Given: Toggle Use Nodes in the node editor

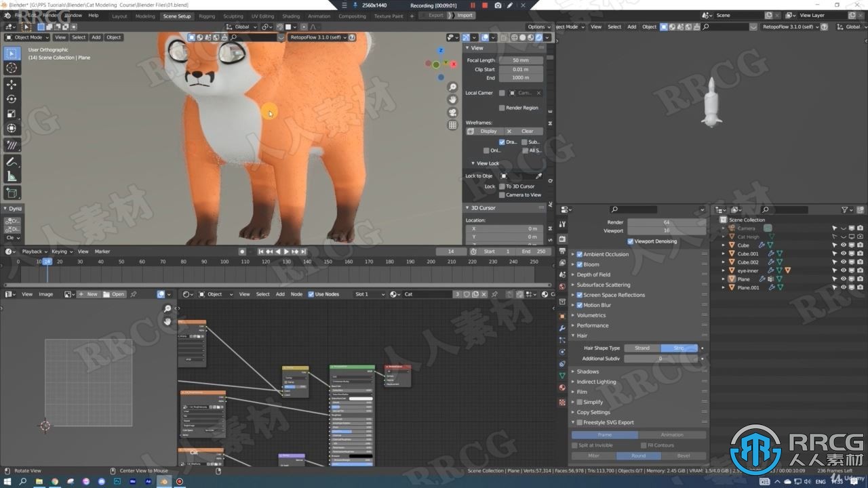Looking at the screenshot, I should (x=311, y=294).
